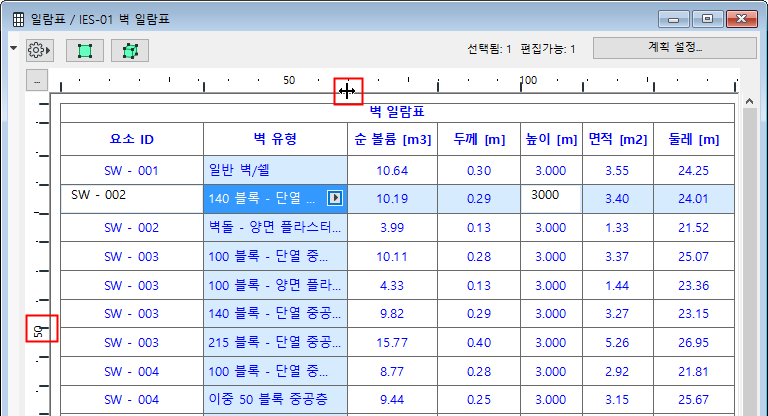Select the volume cell 9.44
768x416 pixels.
click(x=392, y=400)
